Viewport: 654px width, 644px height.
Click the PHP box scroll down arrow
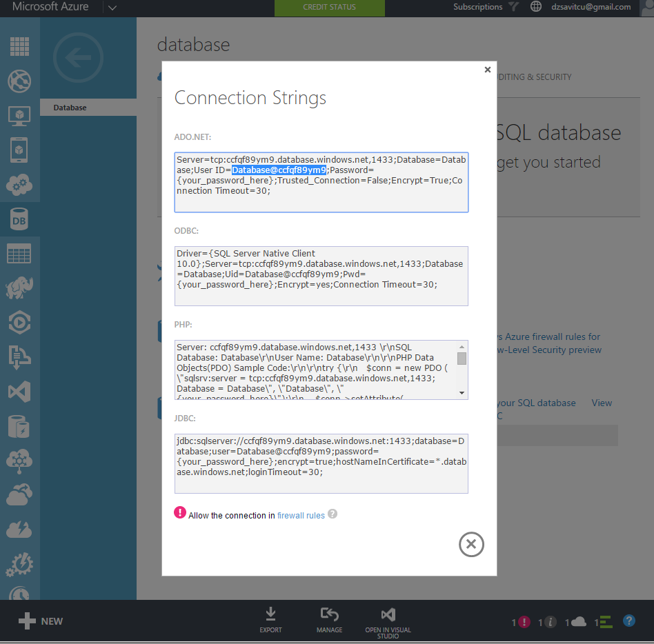[462, 393]
